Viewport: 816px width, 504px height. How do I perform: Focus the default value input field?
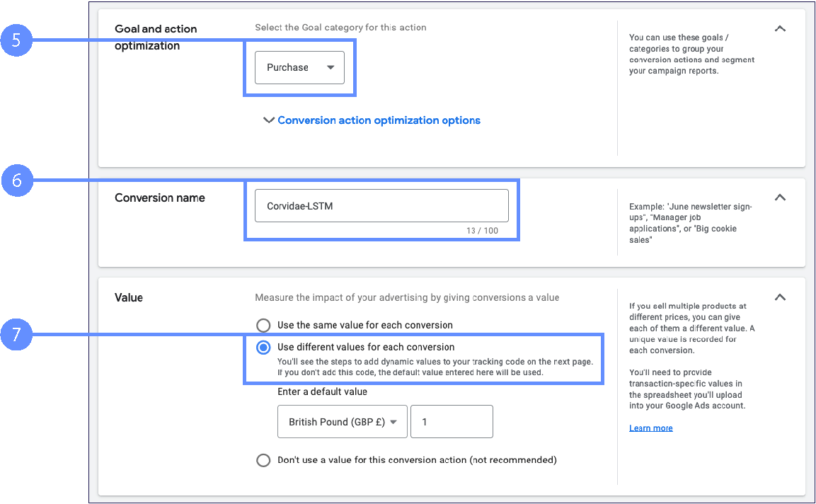click(x=452, y=422)
